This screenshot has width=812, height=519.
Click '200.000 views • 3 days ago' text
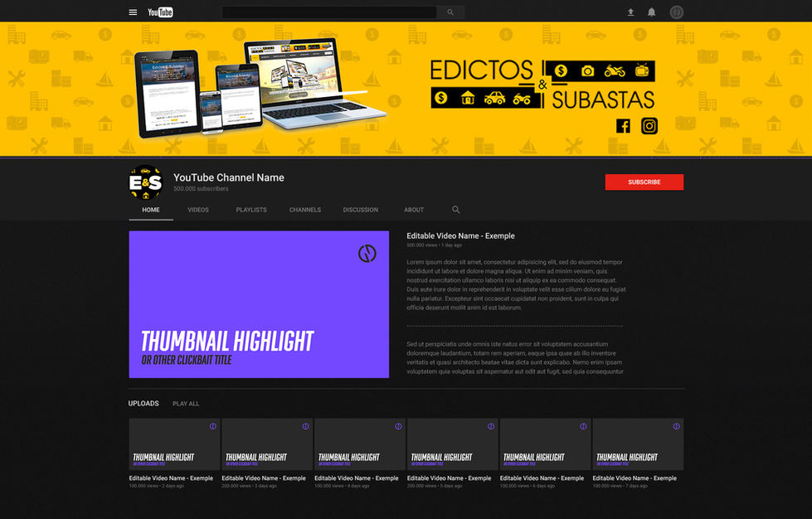click(249, 486)
